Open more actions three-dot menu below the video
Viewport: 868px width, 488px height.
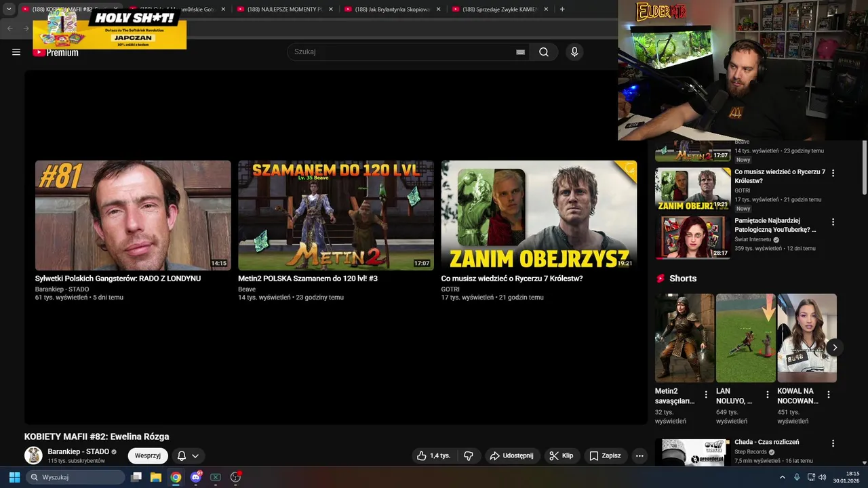[x=639, y=456]
